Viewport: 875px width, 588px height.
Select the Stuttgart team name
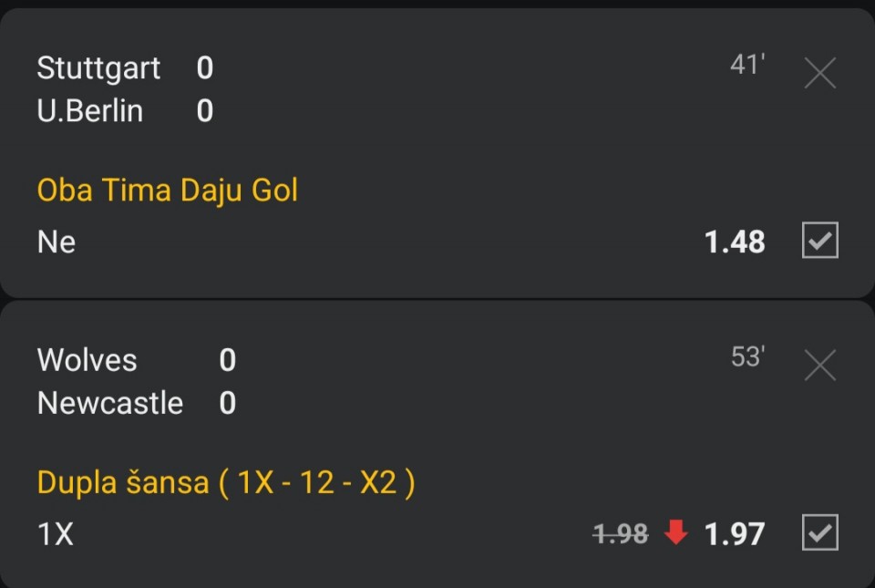tap(98, 68)
